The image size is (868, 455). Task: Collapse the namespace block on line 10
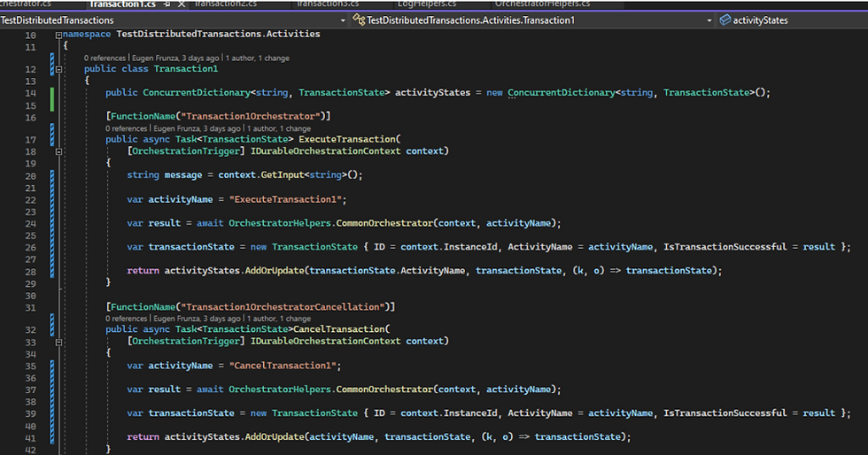point(58,35)
